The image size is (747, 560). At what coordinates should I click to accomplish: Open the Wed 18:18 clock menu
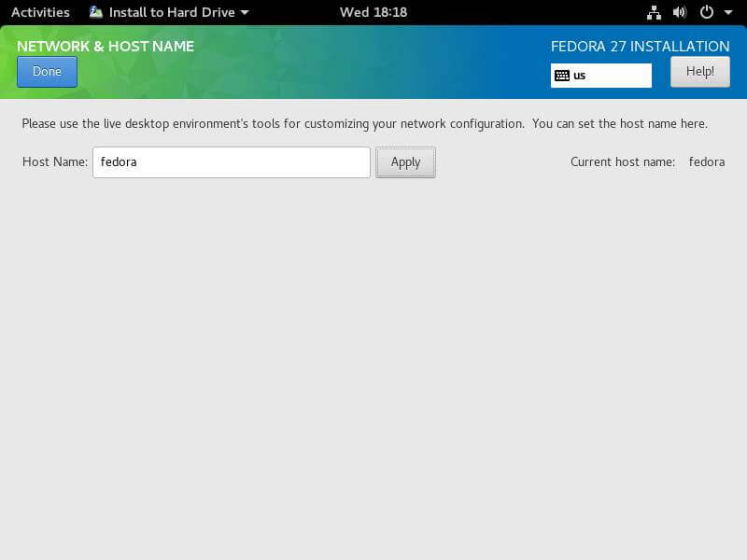(x=373, y=12)
